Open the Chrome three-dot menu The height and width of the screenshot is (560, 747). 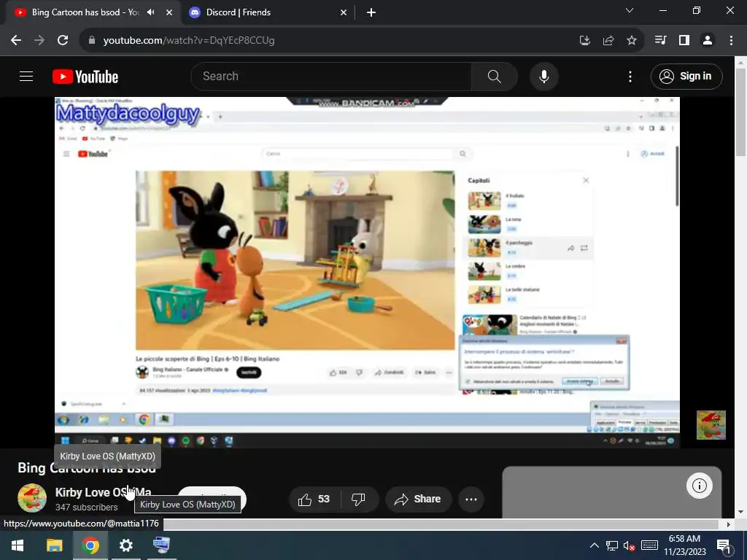(731, 41)
